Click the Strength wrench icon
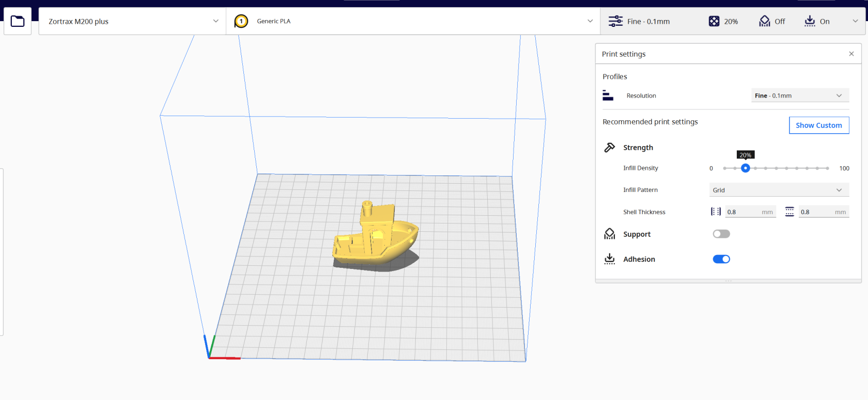868x400 pixels. point(610,147)
